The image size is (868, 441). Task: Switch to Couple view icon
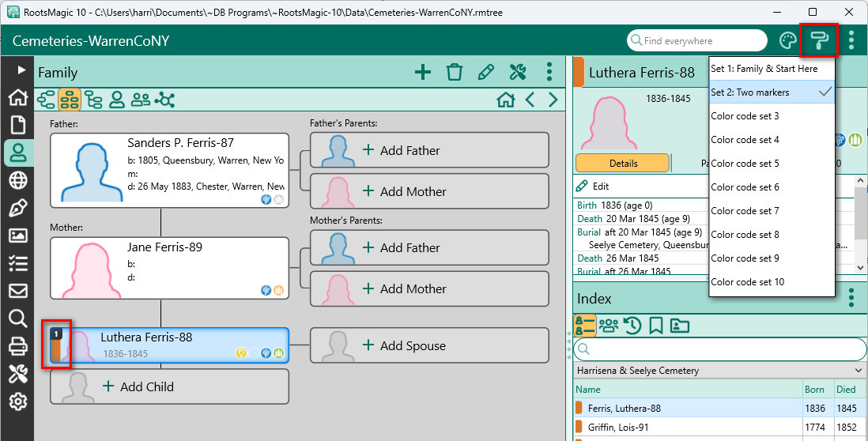141,100
